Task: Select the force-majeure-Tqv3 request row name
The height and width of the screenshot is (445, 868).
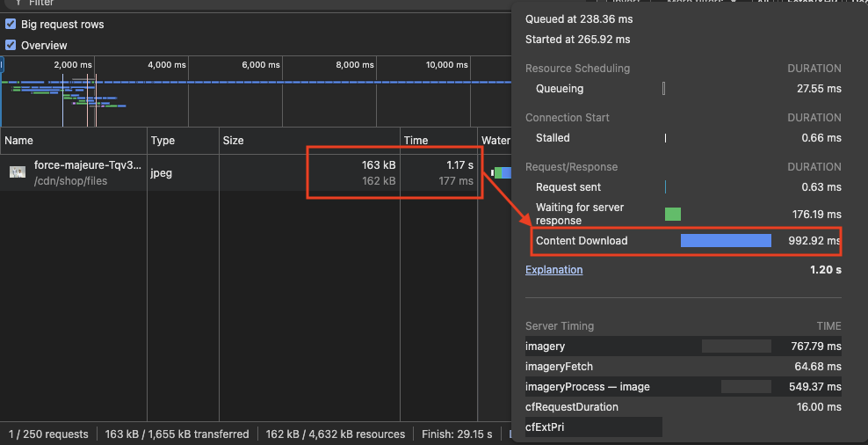Action: (88, 165)
